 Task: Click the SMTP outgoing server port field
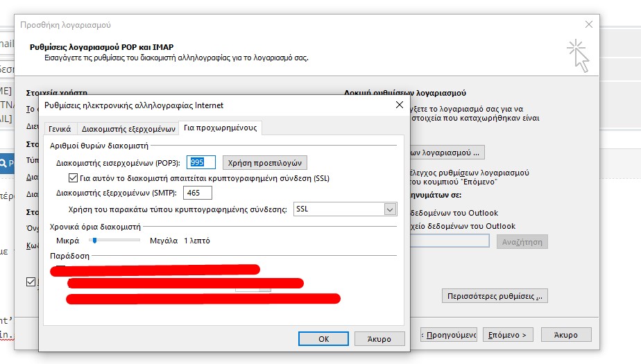tap(198, 193)
